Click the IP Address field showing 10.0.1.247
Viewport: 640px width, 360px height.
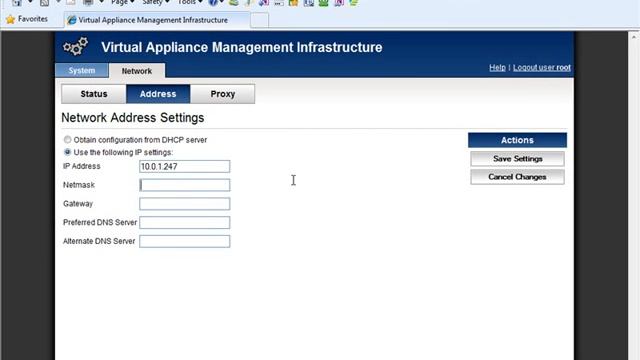184,167
